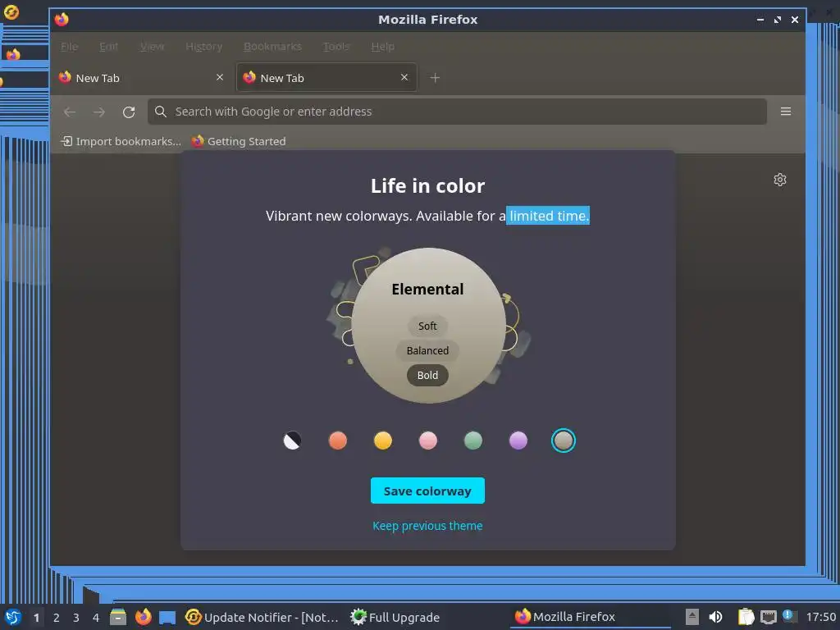The height and width of the screenshot is (630, 840).
Task: Open the File menu
Action: click(x=69, y=47)
